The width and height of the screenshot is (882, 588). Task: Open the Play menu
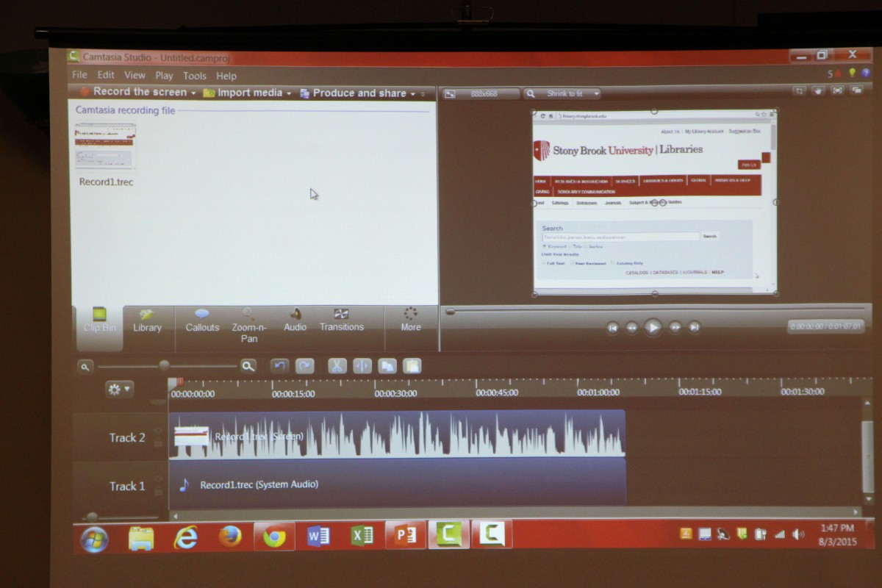click(164, 76)
